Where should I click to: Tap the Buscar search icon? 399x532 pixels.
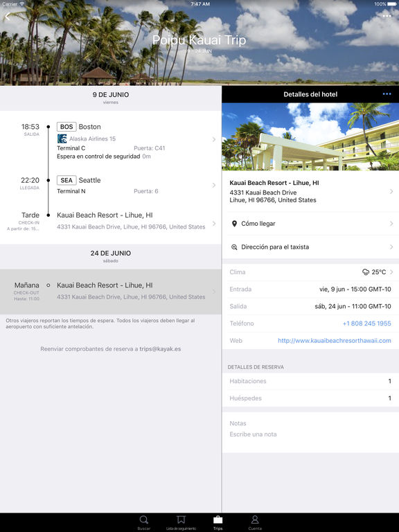pos(144,520)
